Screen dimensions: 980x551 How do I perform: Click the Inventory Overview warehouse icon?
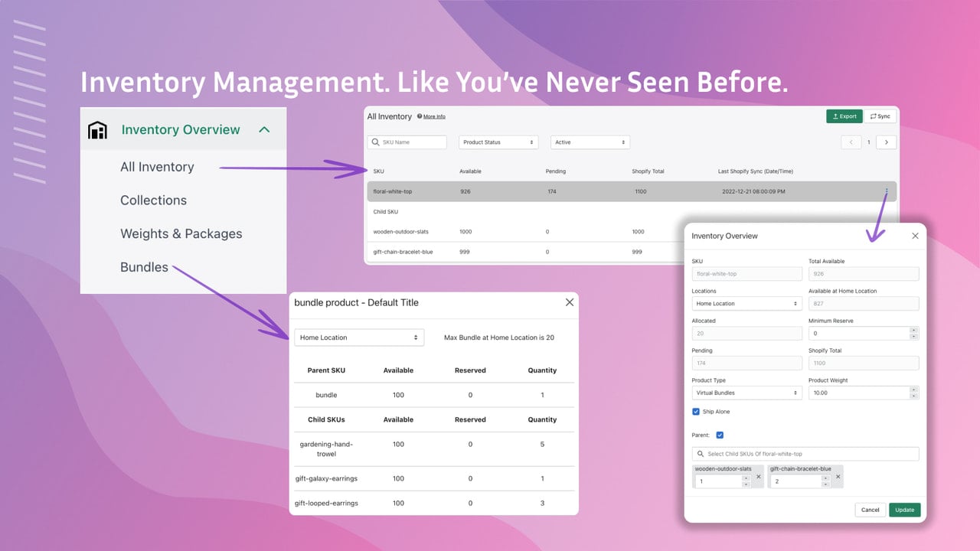[x=97, y=130]
